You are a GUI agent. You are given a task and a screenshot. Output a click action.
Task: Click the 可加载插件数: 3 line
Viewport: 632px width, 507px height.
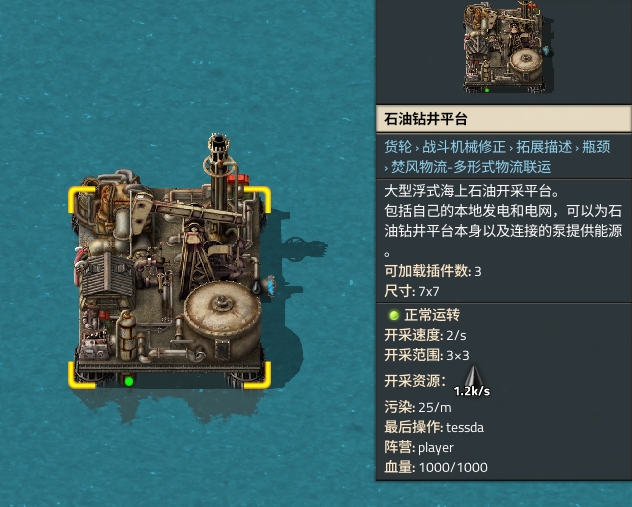pos(432,271)
